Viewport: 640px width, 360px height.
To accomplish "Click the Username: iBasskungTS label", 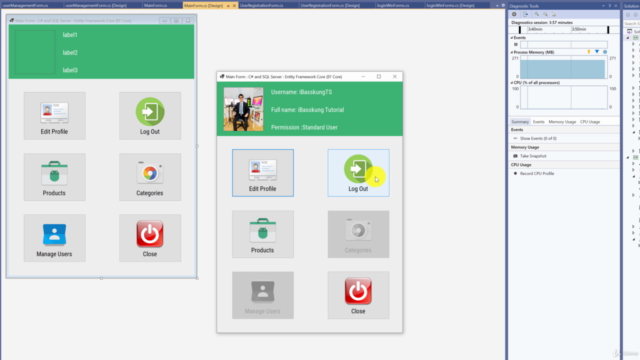I will 302,92.
